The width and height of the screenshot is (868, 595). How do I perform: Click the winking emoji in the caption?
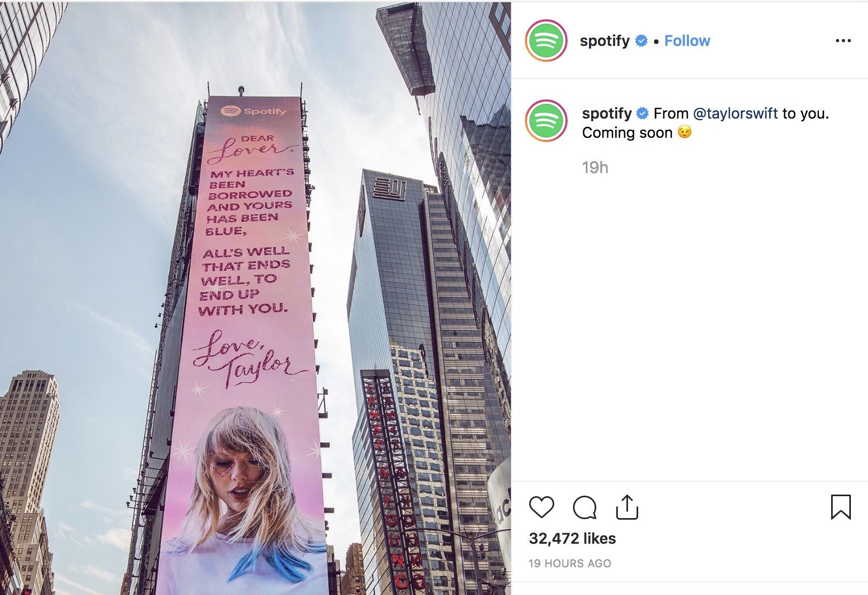click(685, 132)
